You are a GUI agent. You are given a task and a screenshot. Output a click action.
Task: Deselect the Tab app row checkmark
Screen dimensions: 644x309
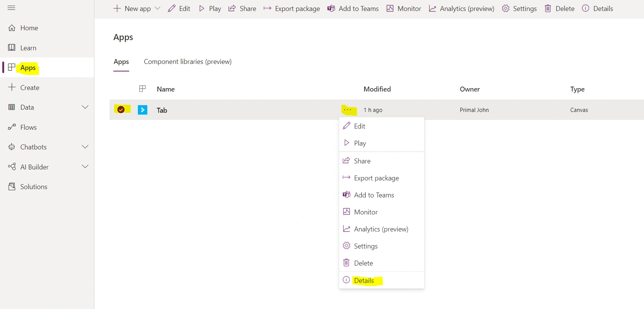click(121, 110)
